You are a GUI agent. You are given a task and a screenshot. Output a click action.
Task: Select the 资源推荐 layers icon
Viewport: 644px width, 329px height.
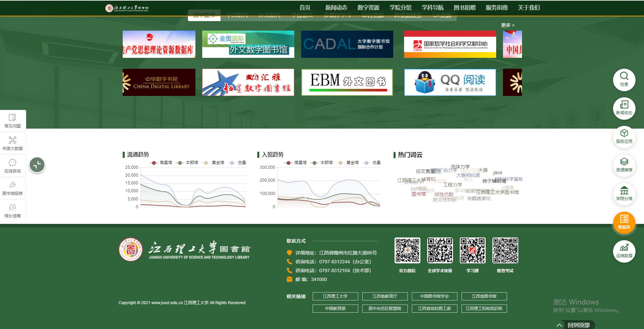pyautogui.click(x=624, y=166)
